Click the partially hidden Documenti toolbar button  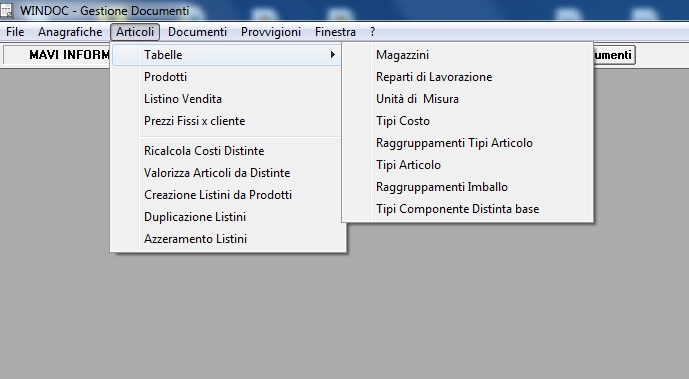pyautogui.click(x=614, y=55)
